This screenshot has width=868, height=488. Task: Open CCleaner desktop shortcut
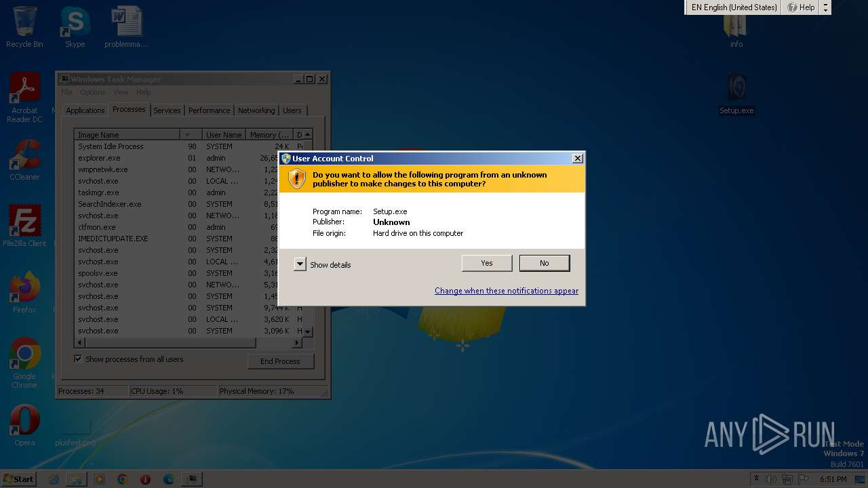pyautogui.click(x=24, y=160)
